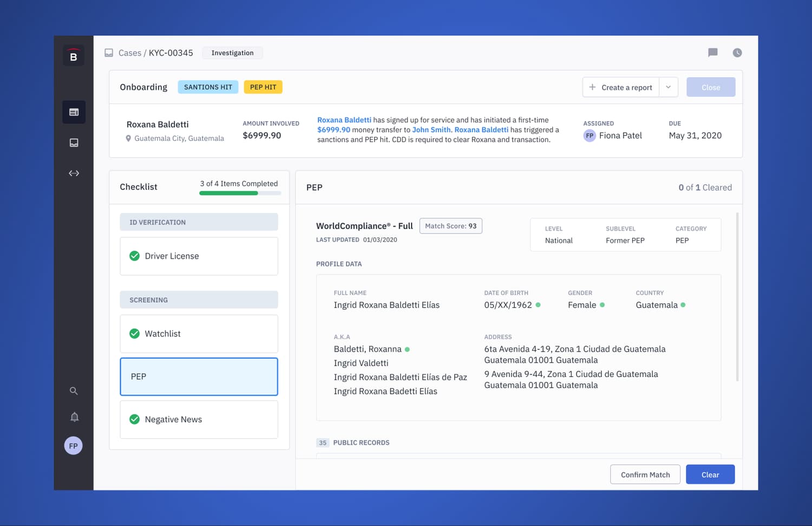Click the Confirm Match button
Viewport: 812px width, 526px height.
pos(645,475)
